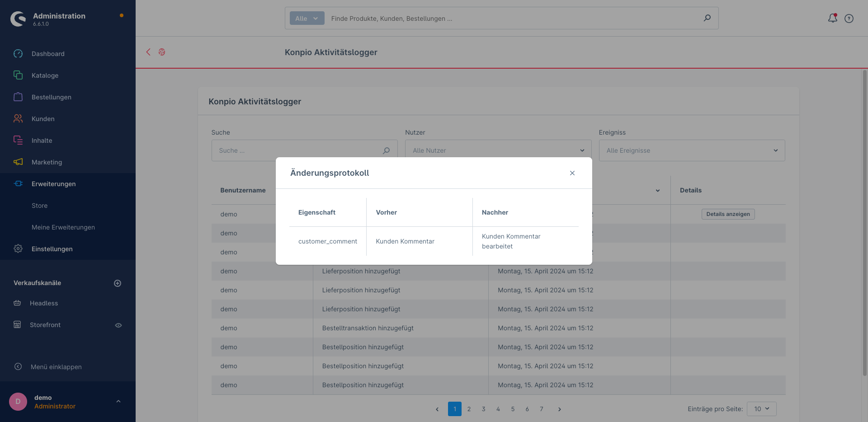Screen dimensions: 868x422
Task: Click the Storefront shop icon
Action: pos(17,325)
